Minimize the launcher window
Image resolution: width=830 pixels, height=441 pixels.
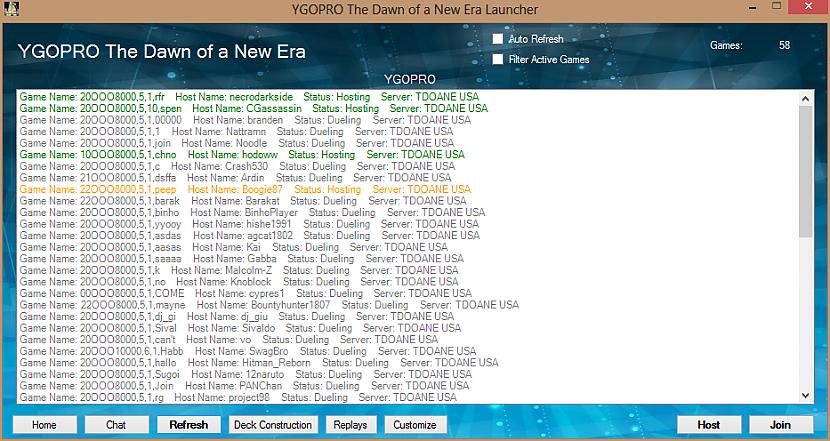[x=753, y=7]
